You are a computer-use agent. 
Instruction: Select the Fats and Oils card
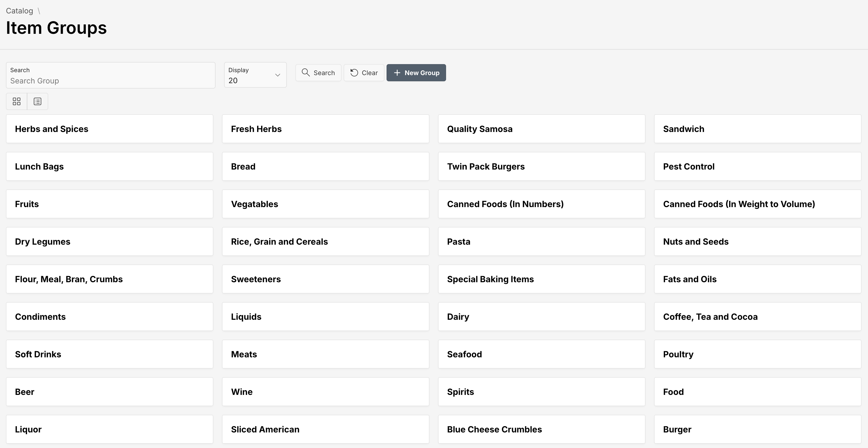click(x=758, y=279)
